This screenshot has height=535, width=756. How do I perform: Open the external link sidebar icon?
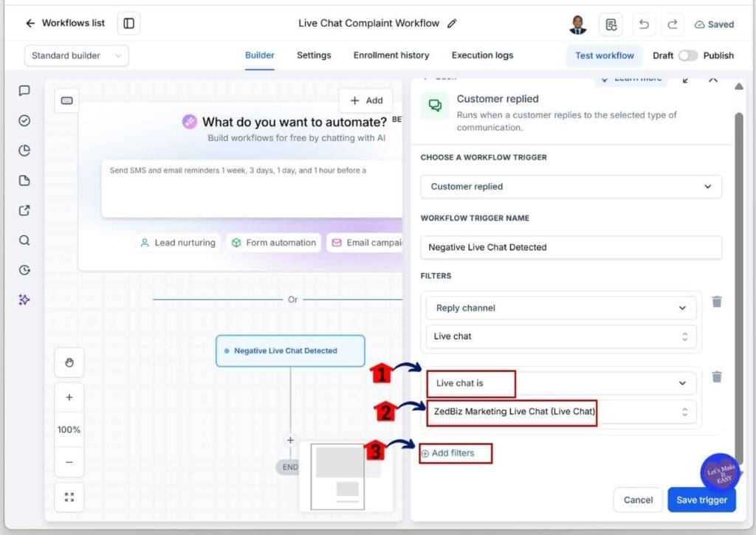coord(24,210)
